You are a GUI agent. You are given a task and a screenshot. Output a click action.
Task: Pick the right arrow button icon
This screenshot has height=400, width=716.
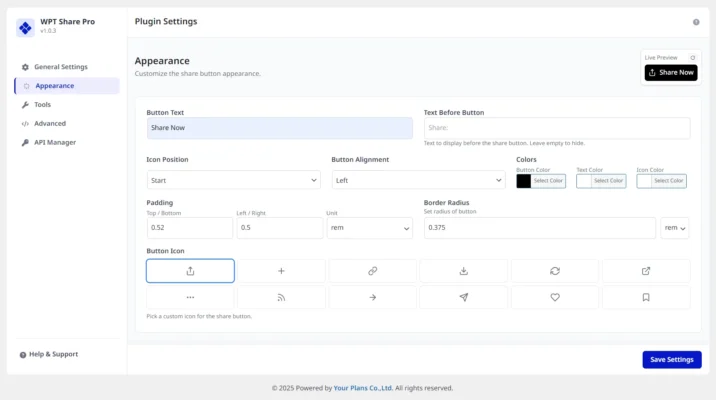(373, 297)
